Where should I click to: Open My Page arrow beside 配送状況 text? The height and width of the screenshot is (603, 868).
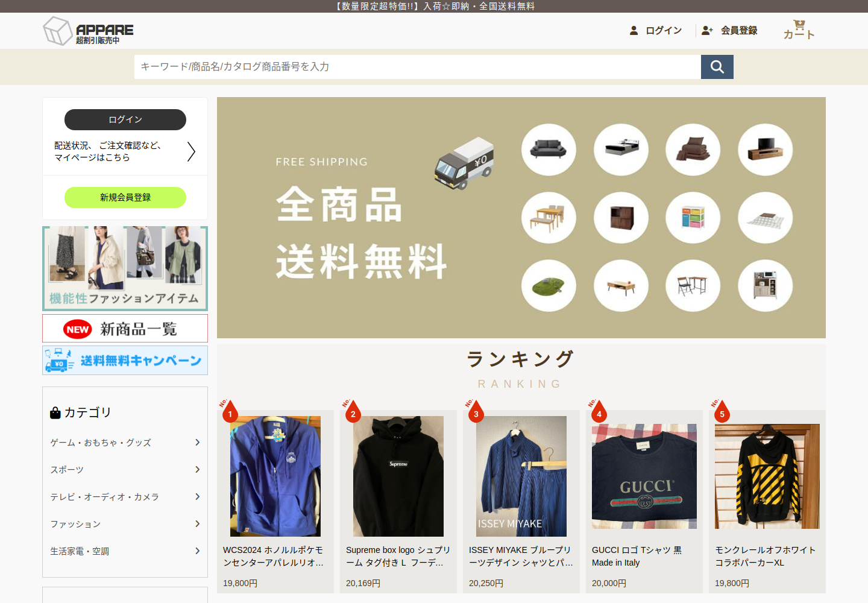tap(191, 151)
